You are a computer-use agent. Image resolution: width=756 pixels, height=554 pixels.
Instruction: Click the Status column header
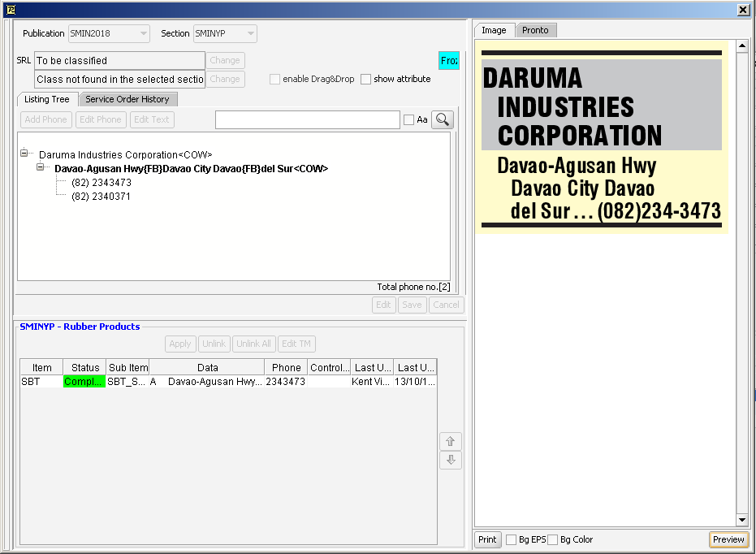click(84, 368)
